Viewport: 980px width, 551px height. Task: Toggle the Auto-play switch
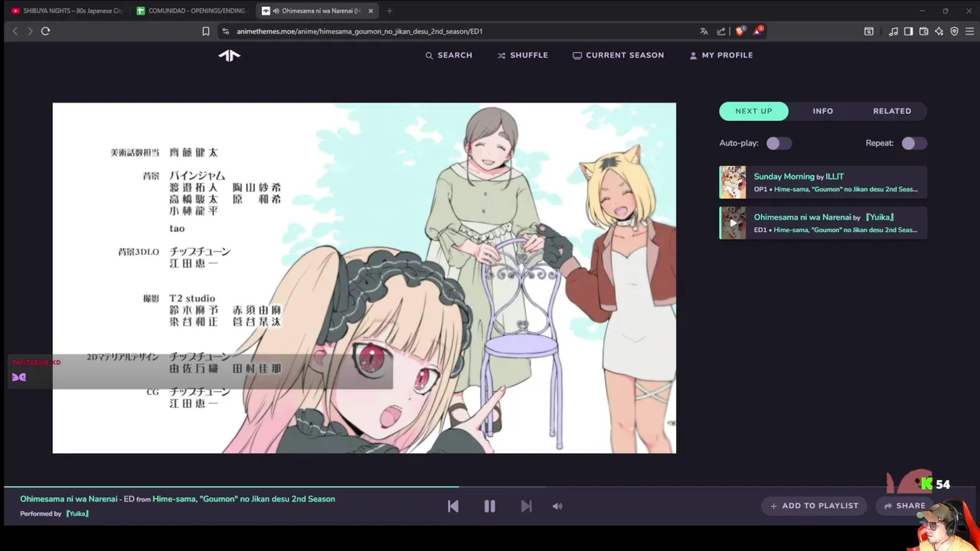point(779,143)
